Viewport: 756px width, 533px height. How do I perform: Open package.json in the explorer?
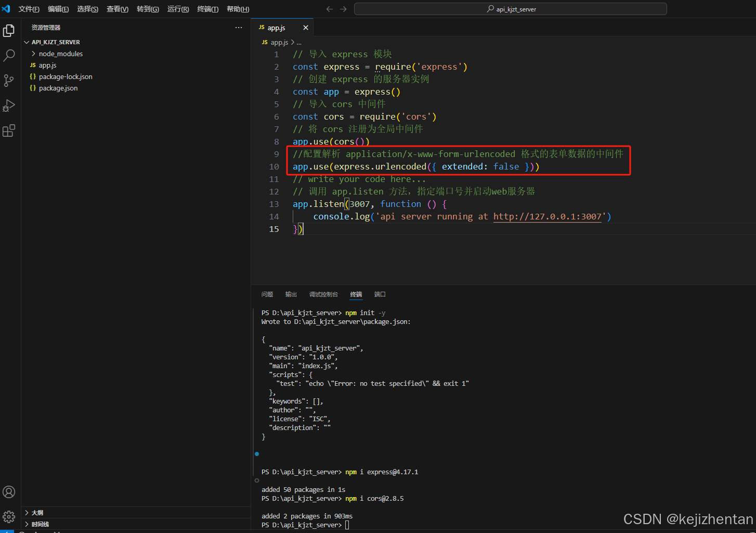(58, 88)
